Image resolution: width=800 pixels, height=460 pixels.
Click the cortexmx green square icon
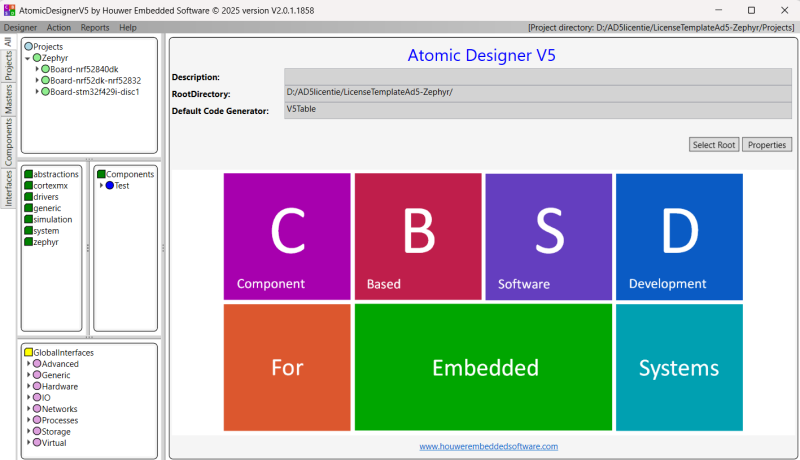coord(29,185)
